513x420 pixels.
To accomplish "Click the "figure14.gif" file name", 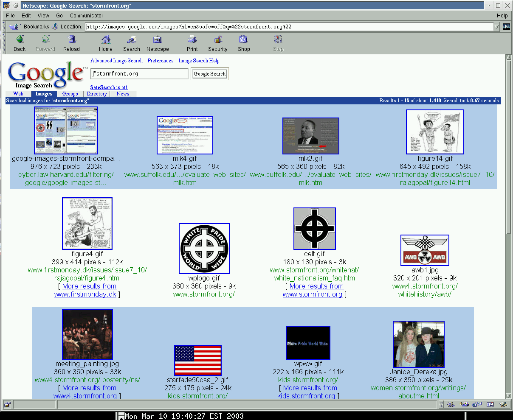I will click(x=435, y=159).
